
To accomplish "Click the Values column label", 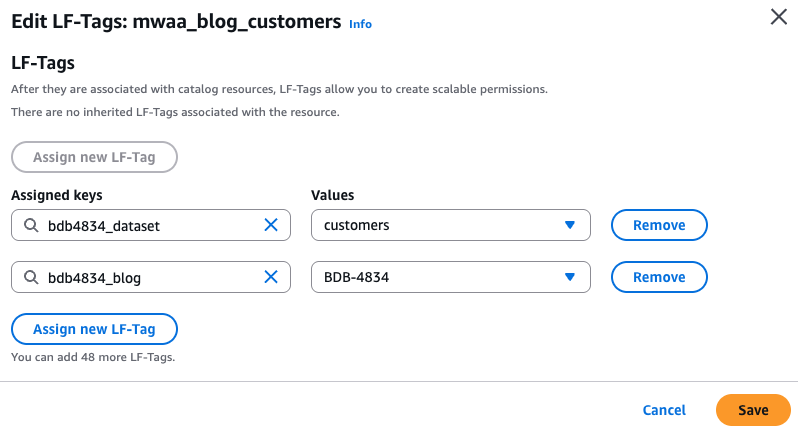I will tap(333, 195).
